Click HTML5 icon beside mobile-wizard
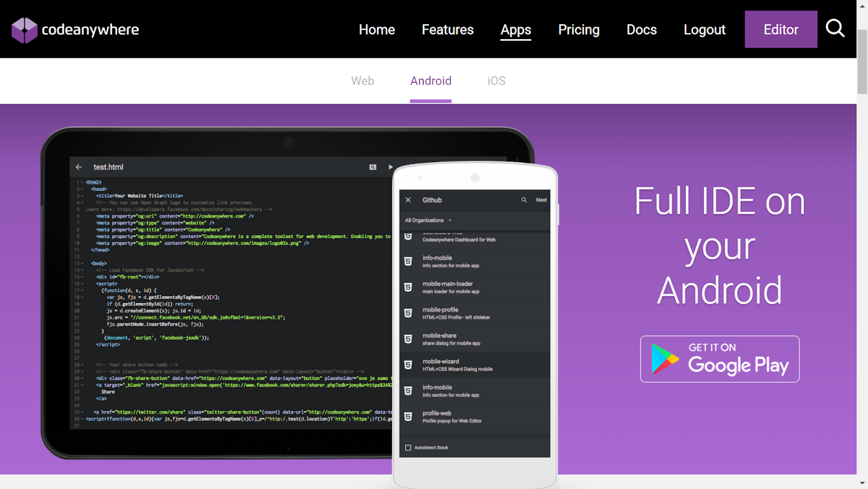The width and height of the screenshot is (868, 489). click(408, 365)
